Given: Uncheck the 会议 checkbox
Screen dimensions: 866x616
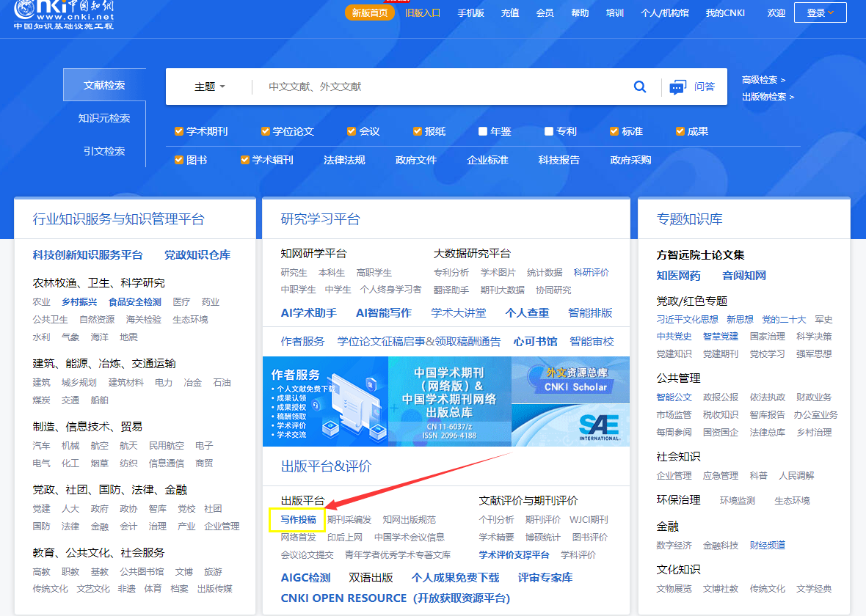Looking at the screenshot, I should tap(352, 131).
